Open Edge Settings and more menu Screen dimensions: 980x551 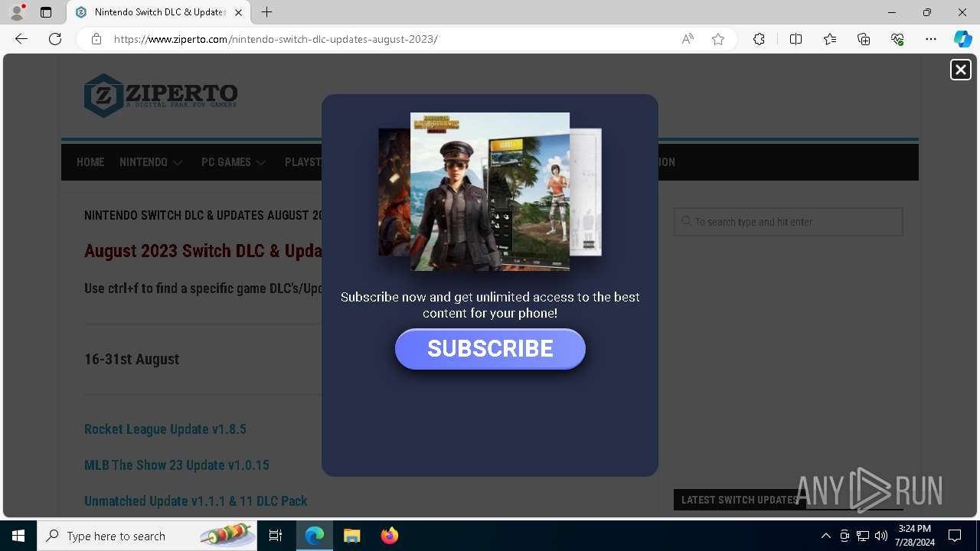tap(931, 39)
